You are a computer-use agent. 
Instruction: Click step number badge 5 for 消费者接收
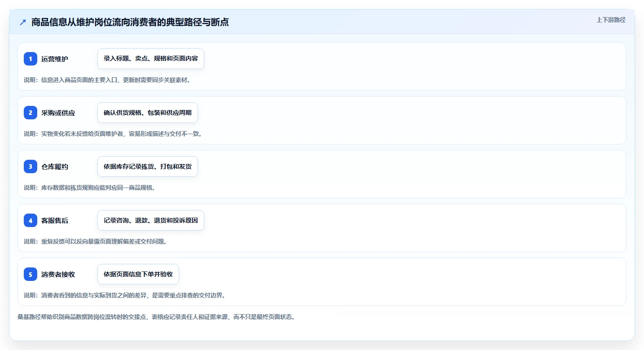point(31,274)
